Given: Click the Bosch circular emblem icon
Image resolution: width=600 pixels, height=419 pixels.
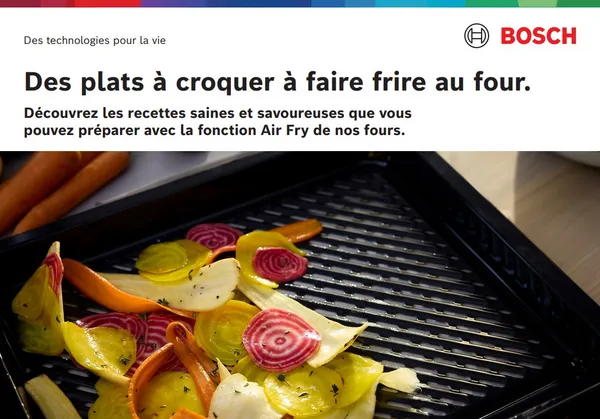Looking at the screenshot, I should [x=476, y=36].
